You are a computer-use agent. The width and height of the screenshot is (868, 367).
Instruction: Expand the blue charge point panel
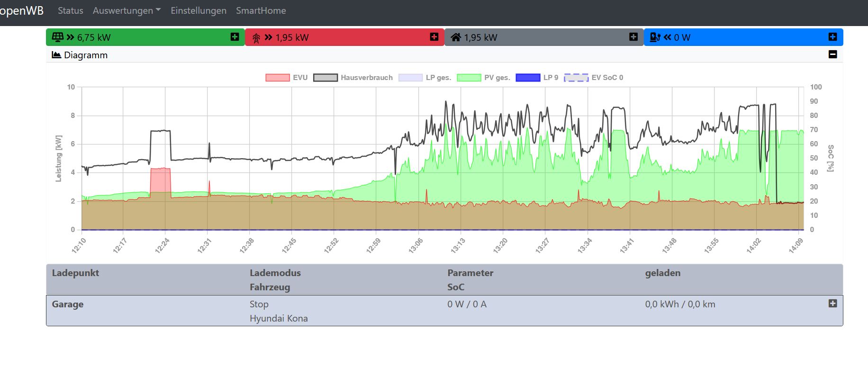tap(832, 37)
